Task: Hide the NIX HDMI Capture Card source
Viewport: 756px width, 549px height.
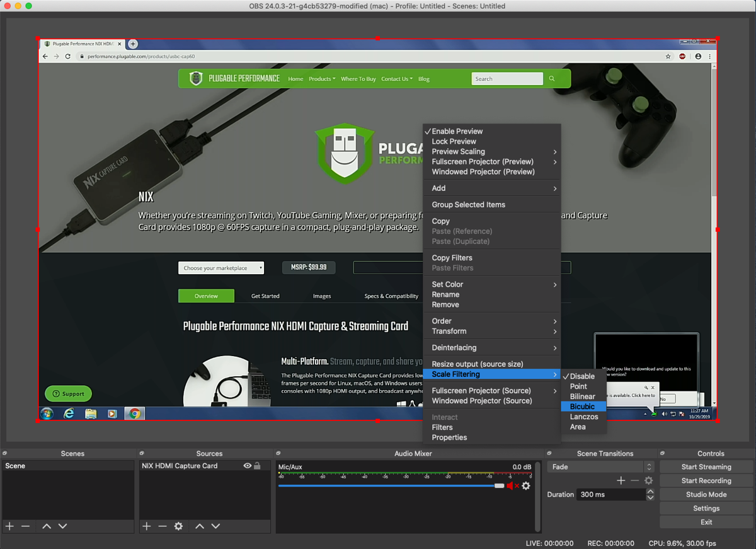Action: (x=247, y=465)
